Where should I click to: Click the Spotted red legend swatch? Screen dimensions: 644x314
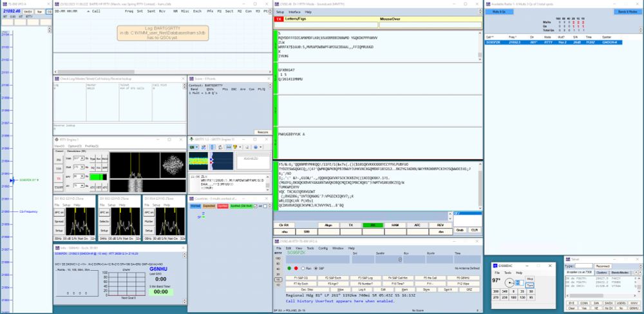pyautogui.click(x=223, y=206)
